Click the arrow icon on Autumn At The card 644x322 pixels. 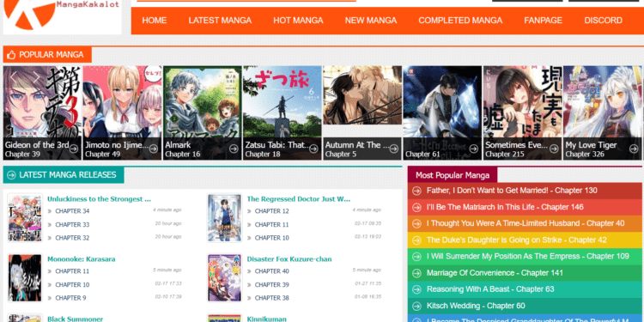[x=394, y=149]
